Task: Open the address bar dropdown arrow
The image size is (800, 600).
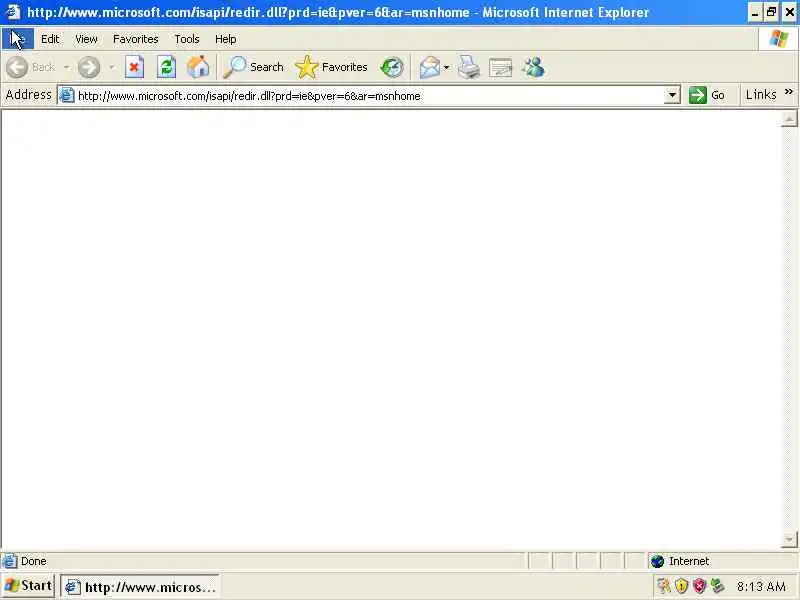Action: click(x=672, y=95)
